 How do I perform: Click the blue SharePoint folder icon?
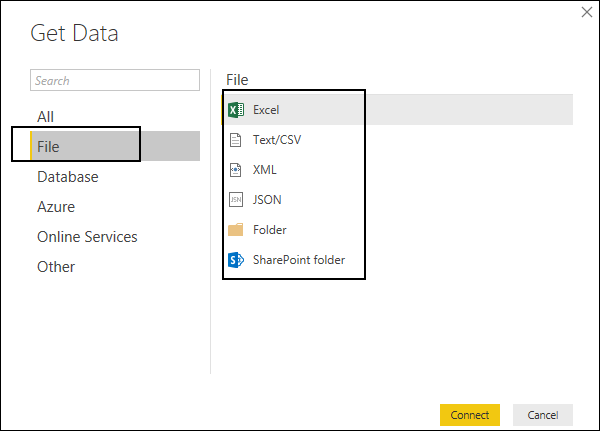tap(236, 260)
